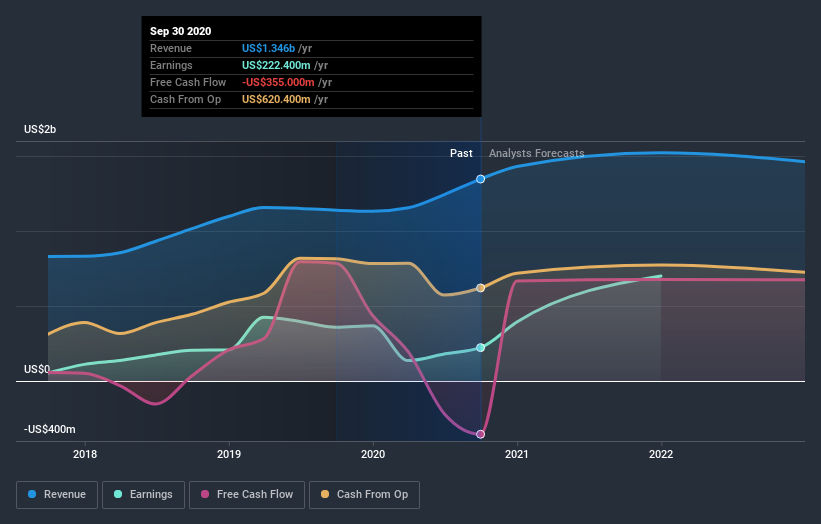This screenshot has width=821, height=524.
Task: Click the Earnings row label in tooltip
Action: coord(171,65)
